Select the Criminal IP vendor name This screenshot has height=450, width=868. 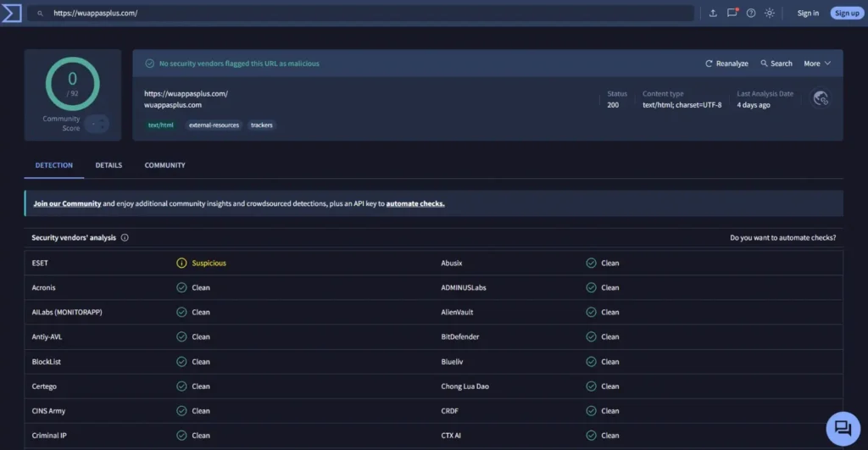coord(49,436)
